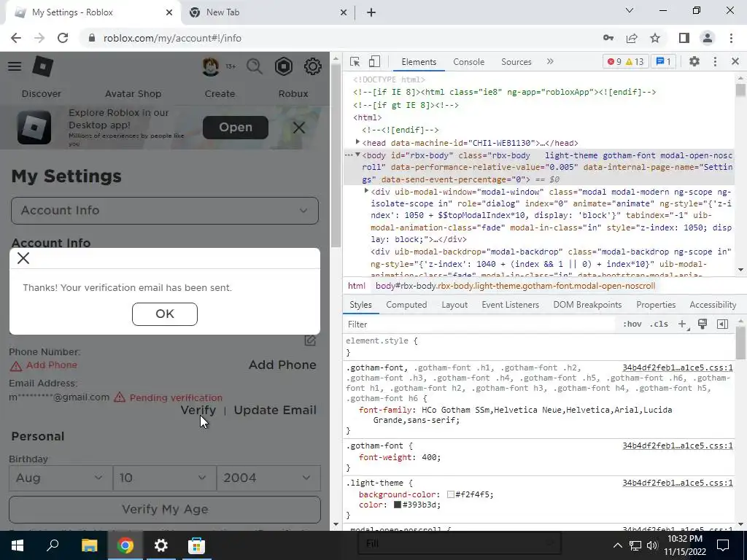This screenshot has width=747, height=560.
Task: Toggle the computed styles sidebar icon
Action: [722, 324]
